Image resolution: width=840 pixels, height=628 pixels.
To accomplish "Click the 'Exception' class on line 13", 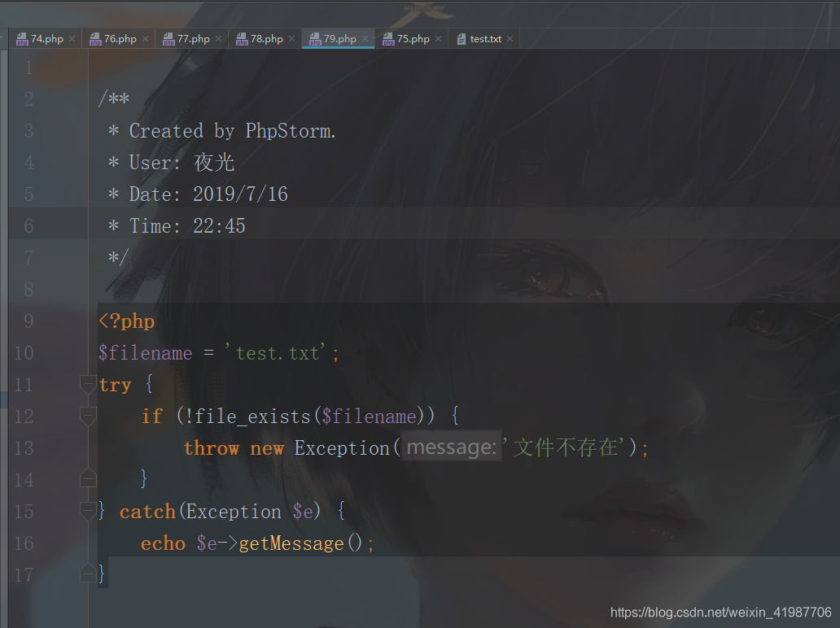I will tap(342, 448).
